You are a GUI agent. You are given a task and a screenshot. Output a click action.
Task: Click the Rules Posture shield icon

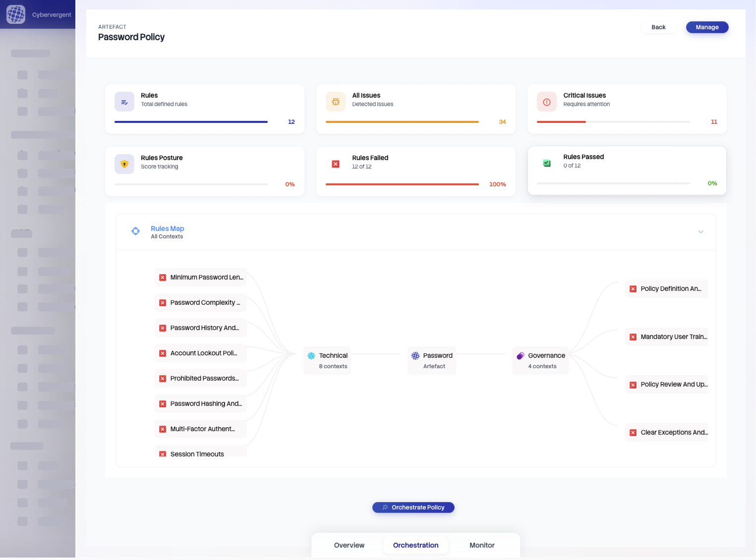[124, 164]
